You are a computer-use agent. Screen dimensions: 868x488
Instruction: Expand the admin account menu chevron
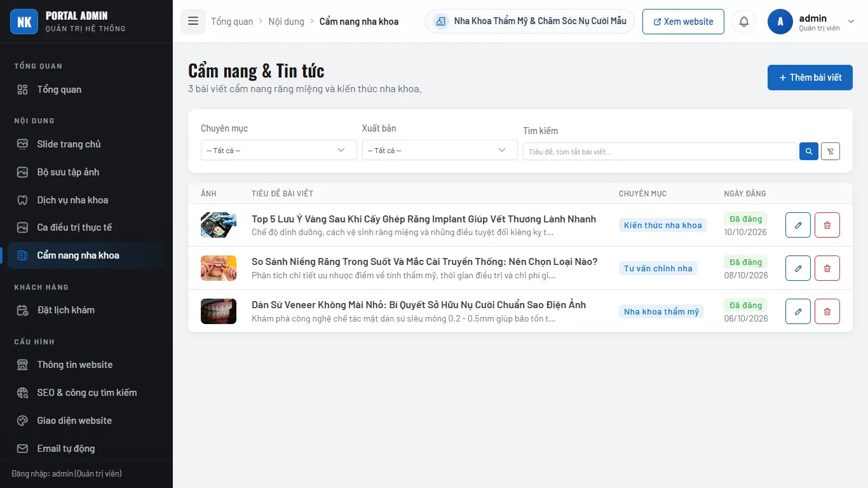pos(851,22)
